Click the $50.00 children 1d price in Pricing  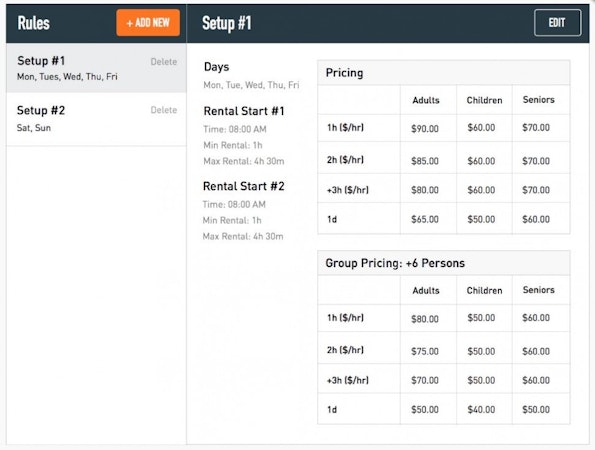click(481, 219)
